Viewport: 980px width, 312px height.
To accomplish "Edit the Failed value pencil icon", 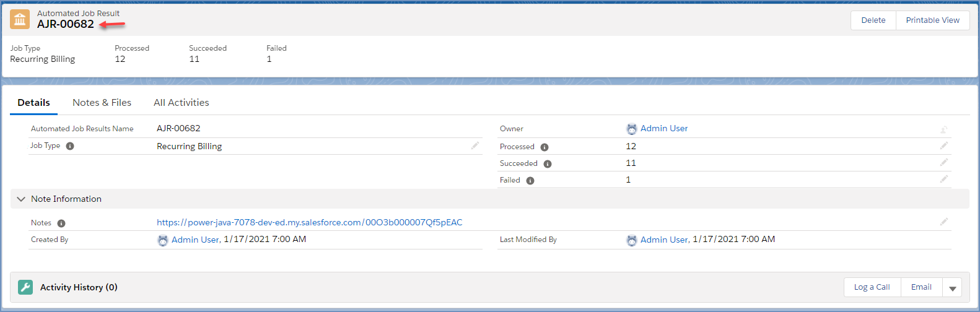I will pos(944,179).
